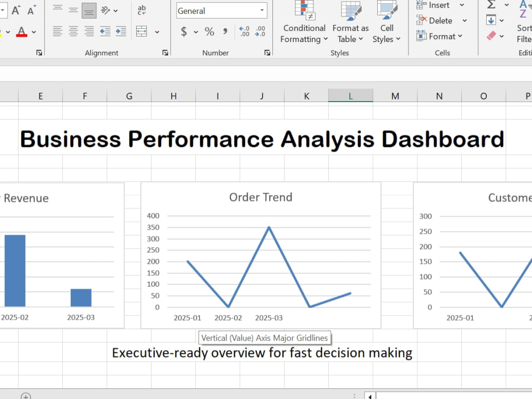Open the Font Color dropdown arrow
Screen dimensions: 532x399
(x=34, y=32)
